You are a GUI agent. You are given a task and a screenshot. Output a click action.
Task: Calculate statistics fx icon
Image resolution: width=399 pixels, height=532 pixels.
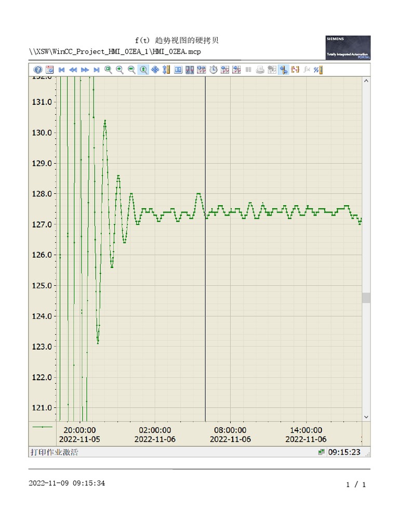pos(307,70)
